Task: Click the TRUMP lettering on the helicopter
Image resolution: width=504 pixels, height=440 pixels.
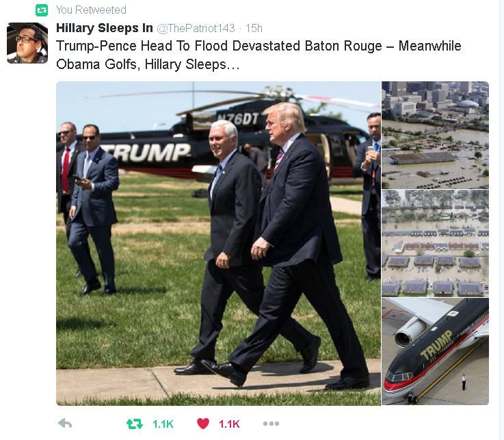Action: [146, 152]
